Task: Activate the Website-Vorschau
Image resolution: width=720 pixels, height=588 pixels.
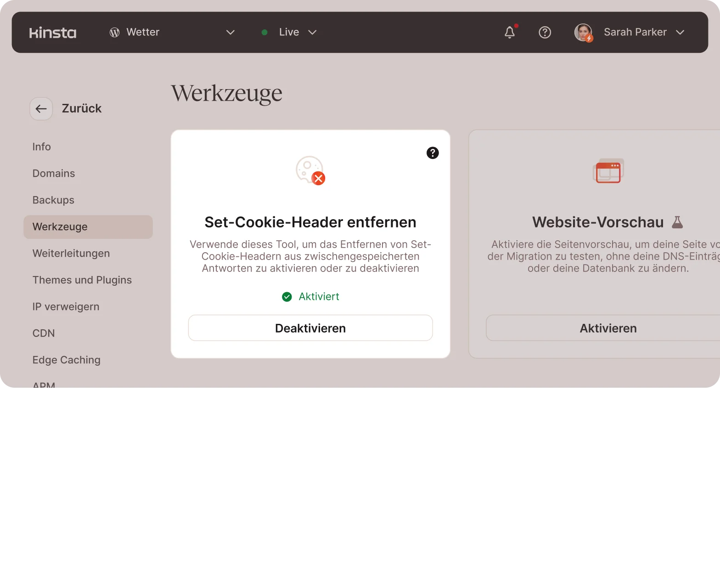Action: point(607,328)
